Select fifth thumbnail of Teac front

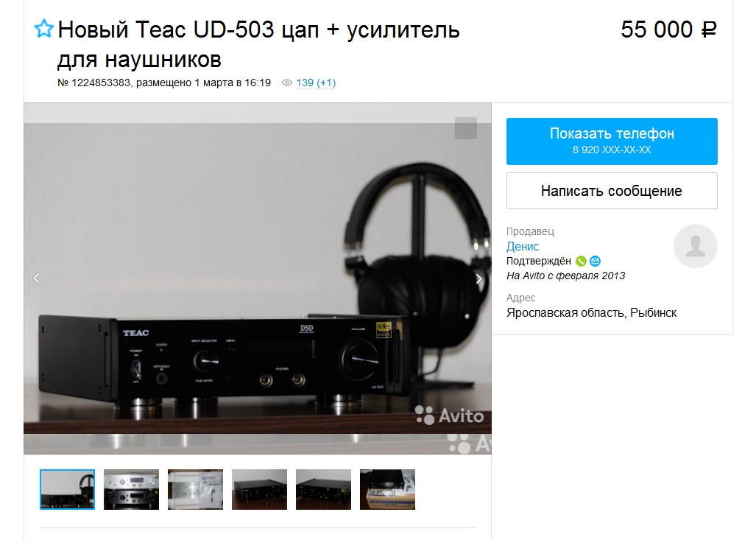coord(323,489)
